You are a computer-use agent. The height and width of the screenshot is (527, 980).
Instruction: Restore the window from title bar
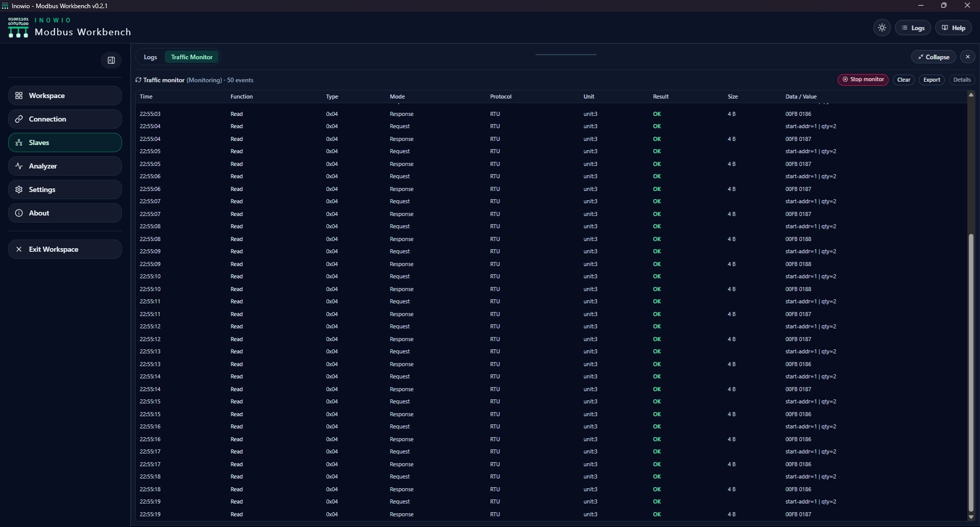click(x=944, y=6)
